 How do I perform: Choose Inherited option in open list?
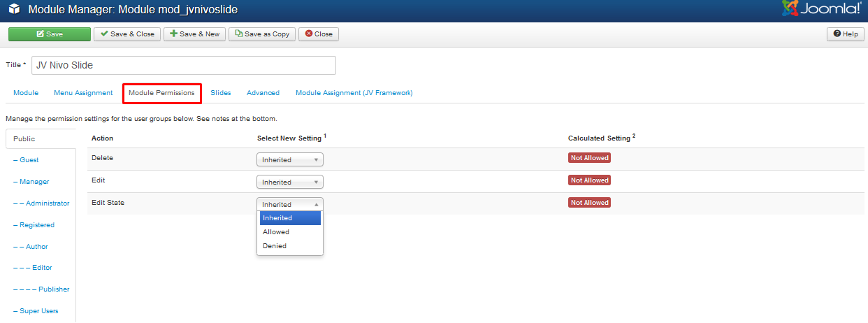tap(290, 218)
